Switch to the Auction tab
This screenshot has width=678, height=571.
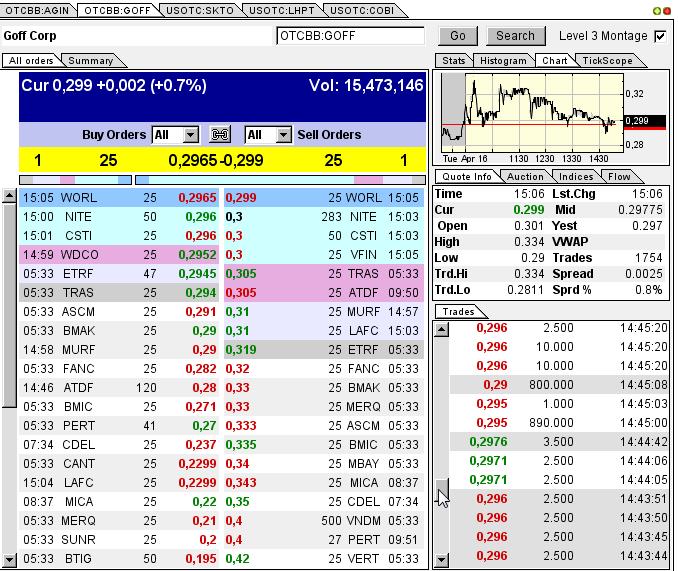[x=525, y=176]
